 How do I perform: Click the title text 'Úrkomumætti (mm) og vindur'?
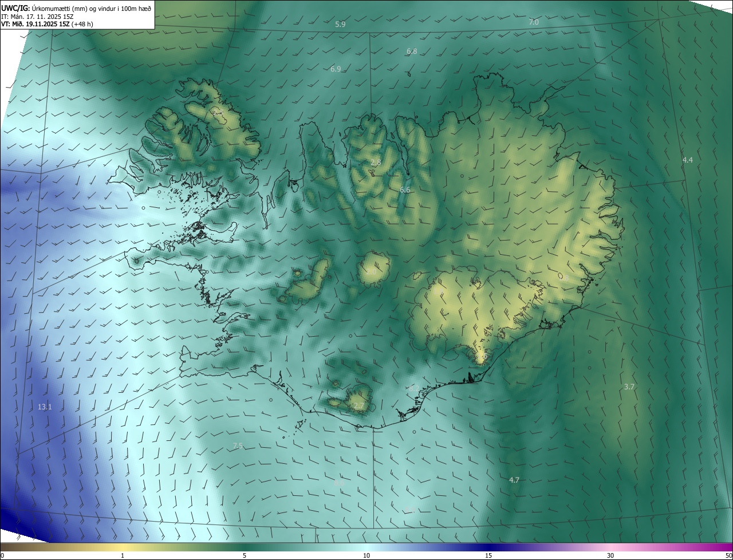coord(74,8)
